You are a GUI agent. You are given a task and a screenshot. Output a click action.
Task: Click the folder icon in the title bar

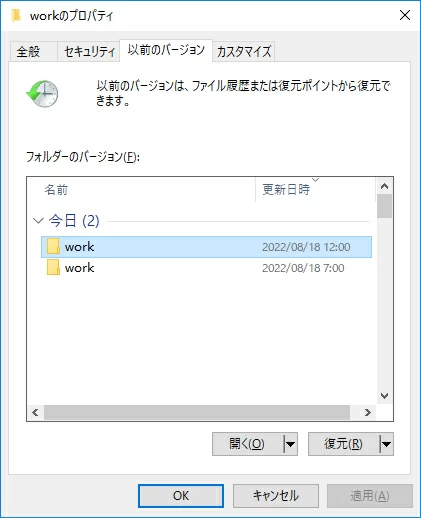click(x=16, y=15)
